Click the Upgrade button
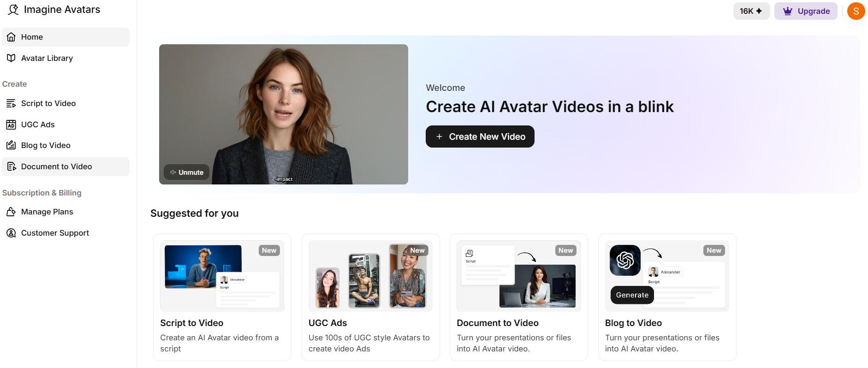This screenshot has width=868, height=368. (x=806, y=11)
